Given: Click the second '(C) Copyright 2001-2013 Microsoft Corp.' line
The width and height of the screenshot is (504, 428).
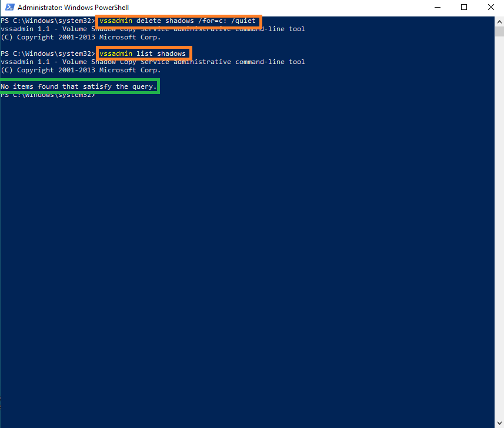Looking at the screenshot, I should 81,70.
